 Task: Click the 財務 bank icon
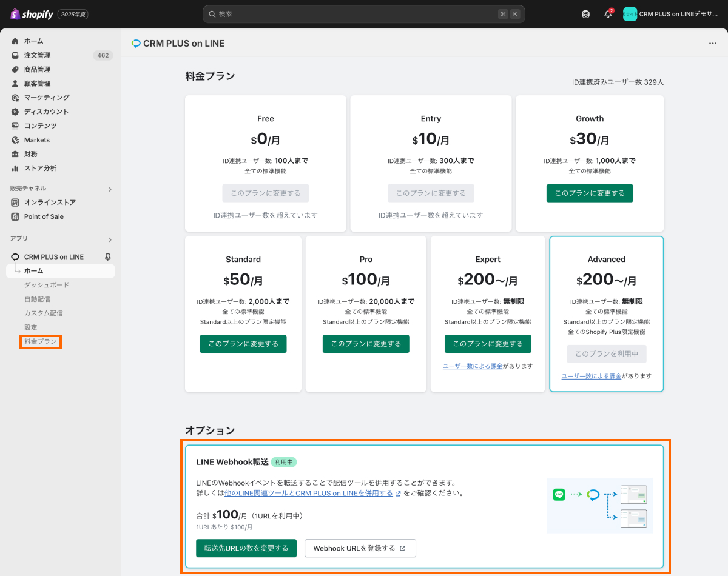(15, 154)
